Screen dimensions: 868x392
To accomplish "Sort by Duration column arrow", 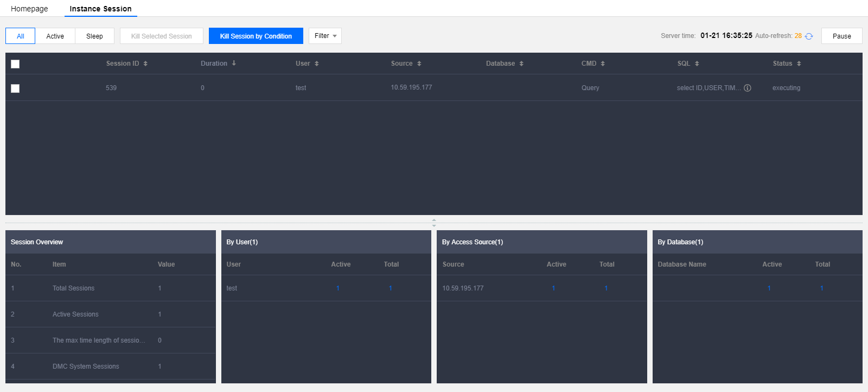I will (x=234, y=64).
